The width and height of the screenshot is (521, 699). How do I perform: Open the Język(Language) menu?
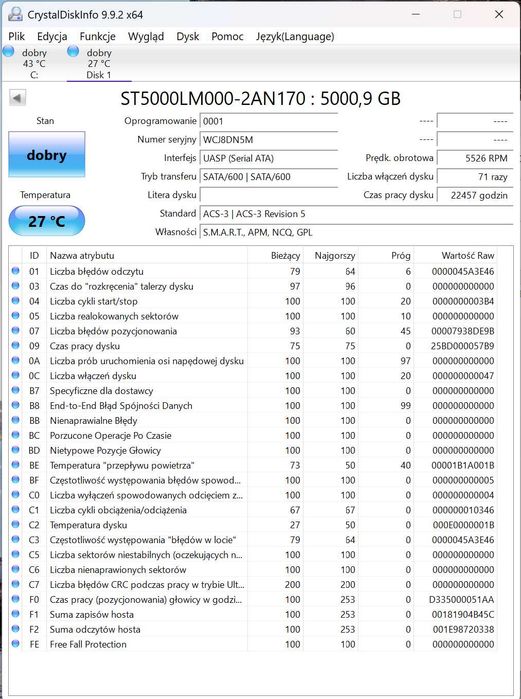[295, 37]
